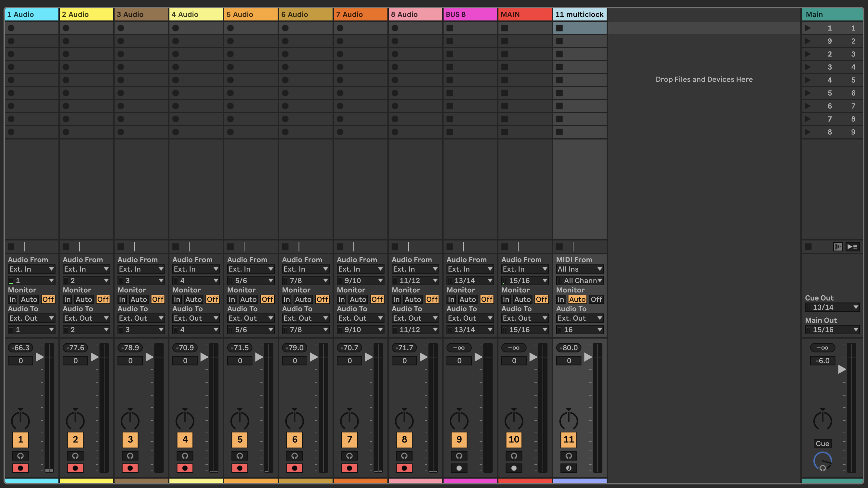868x488 pixels.
Task: Arm recording on track 1 Audio
Action: click(20, 468)
